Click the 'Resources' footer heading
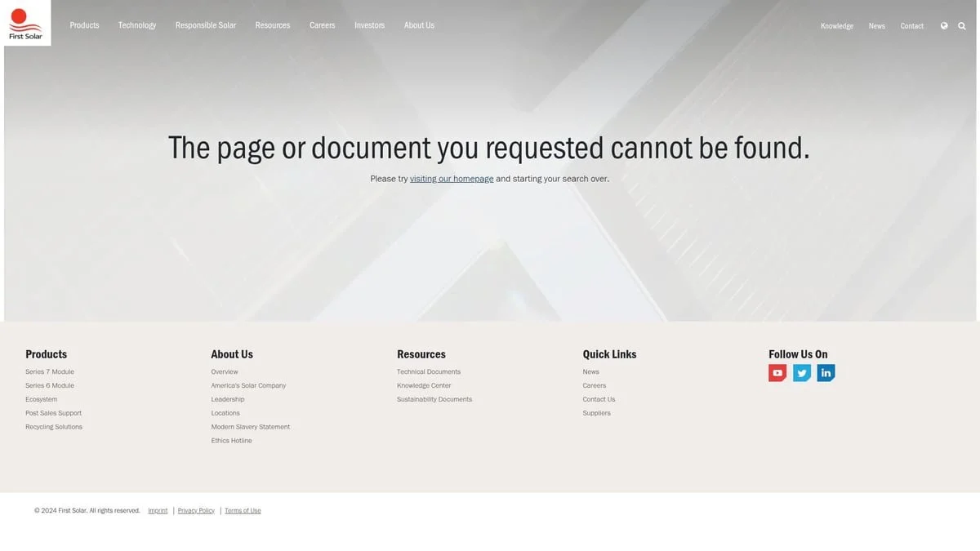980x551 pixels. (421, 354)
